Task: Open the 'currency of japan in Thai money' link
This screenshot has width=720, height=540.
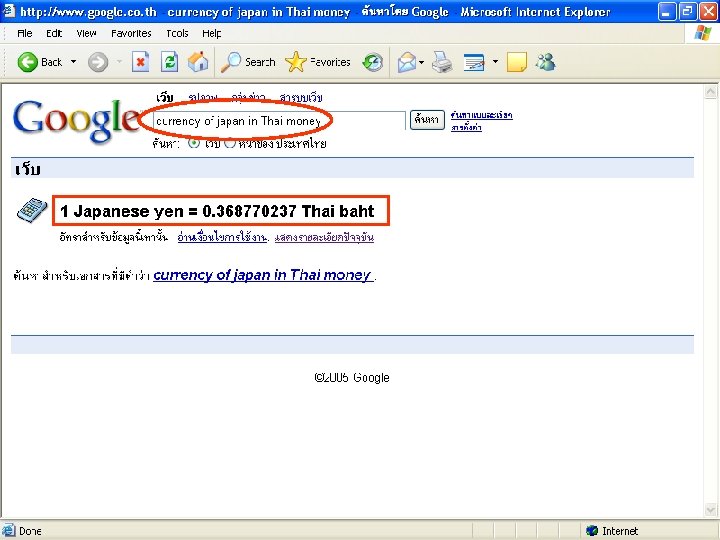Action: click(x=262, y=275)
